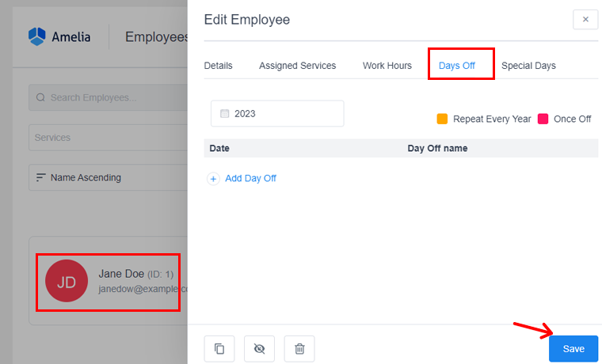
Task: Click the calendar icon in year picker
Action: (x=225, y=113)
